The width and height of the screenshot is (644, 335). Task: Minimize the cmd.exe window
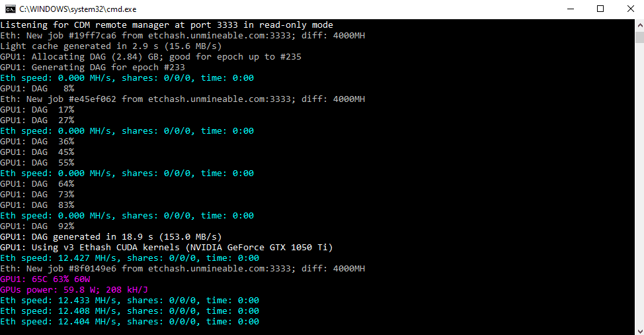(x=571, y=9)
